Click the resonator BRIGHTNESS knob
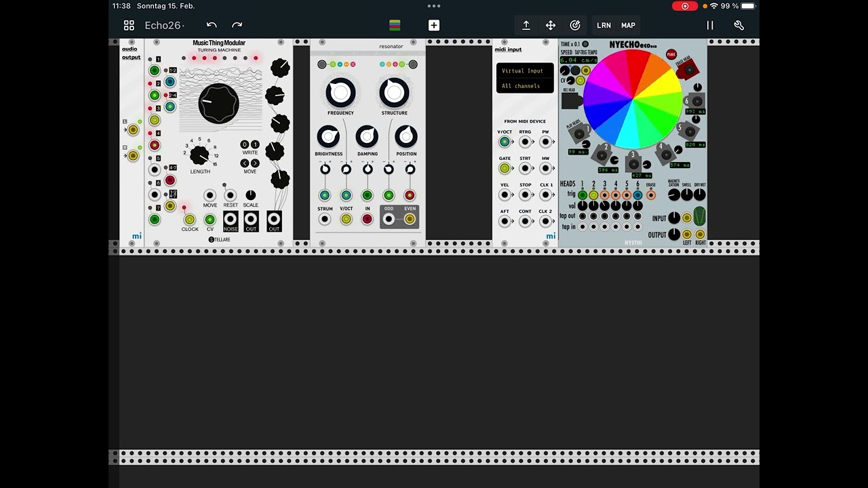Viewport: 868px width, 488px height. click(x=329, y=137)
